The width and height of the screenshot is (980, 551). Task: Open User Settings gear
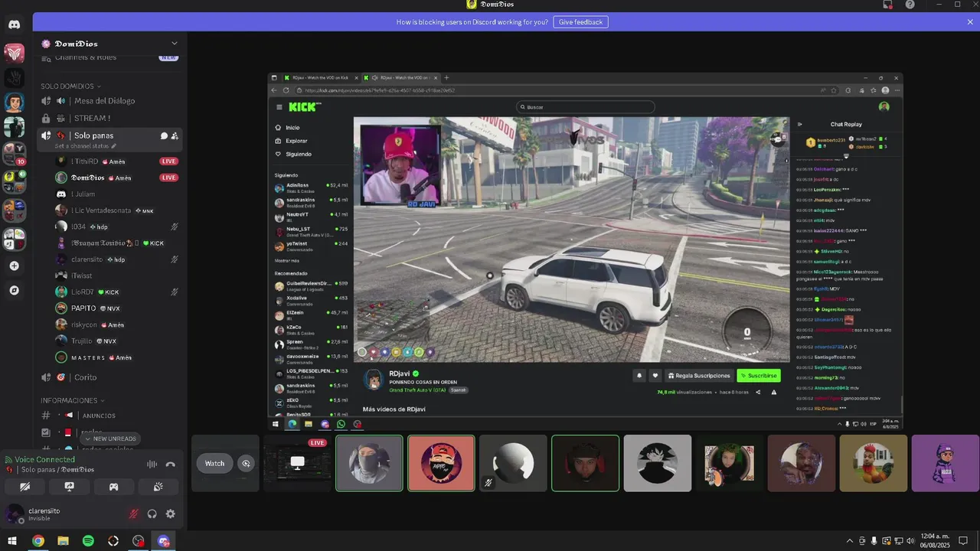coord(171,514)
